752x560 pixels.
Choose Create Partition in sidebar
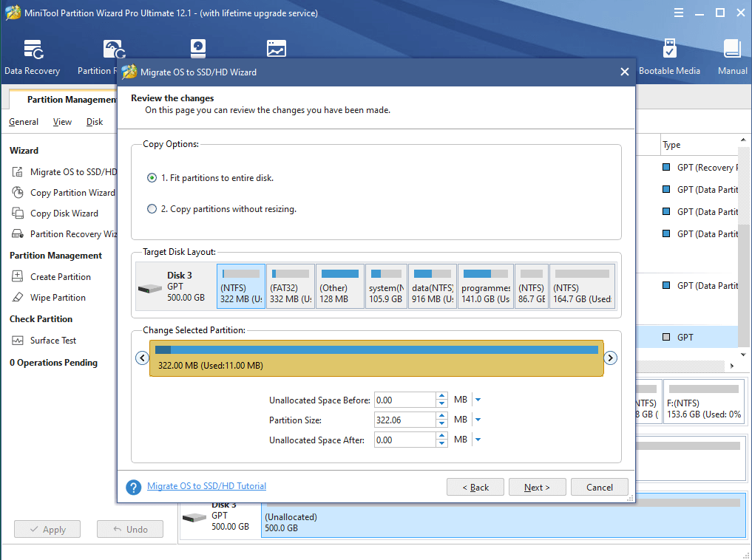point(51,277)
